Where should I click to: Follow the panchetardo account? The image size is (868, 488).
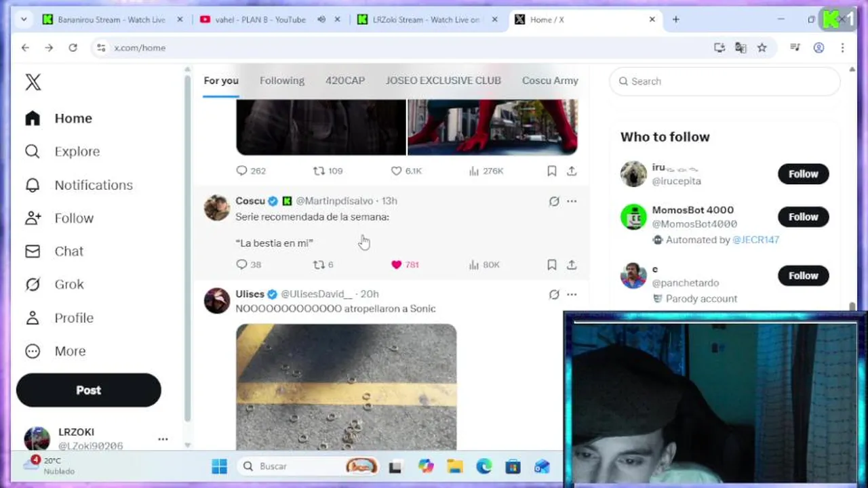(803, 276)
